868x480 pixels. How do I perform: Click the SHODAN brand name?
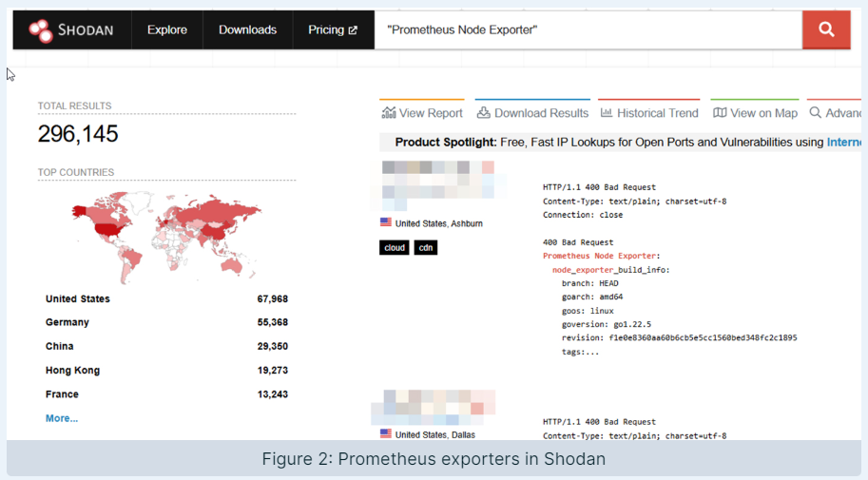(86, 30)
